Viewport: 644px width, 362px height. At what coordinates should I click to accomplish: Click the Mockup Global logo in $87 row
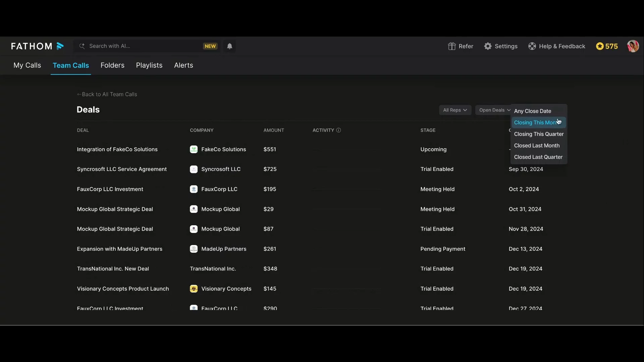[x=194, y=229]
